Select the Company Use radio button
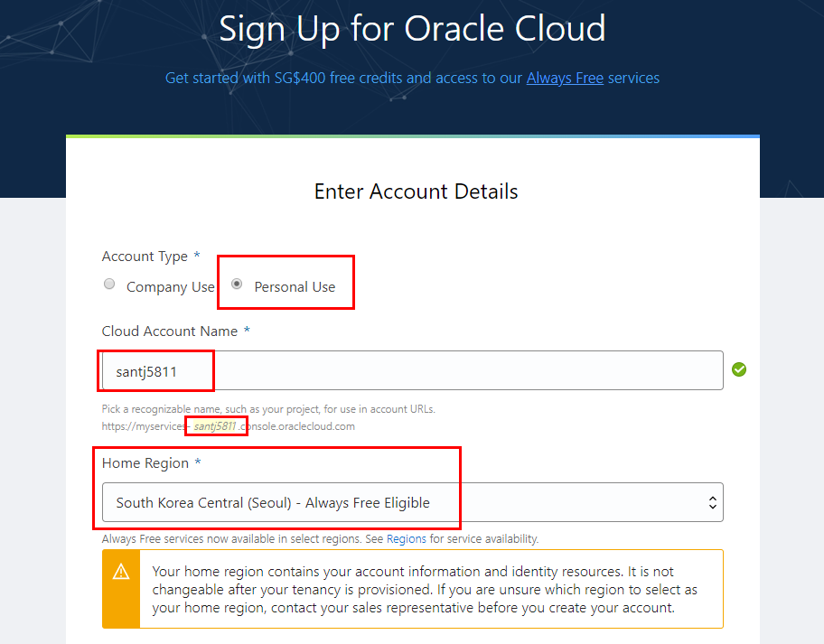 (x=109, y=285)
